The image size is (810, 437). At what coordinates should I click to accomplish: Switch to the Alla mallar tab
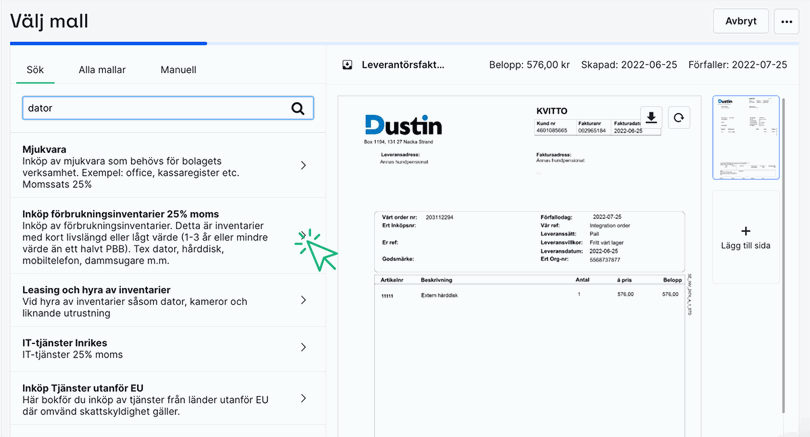tap(102, 70)
